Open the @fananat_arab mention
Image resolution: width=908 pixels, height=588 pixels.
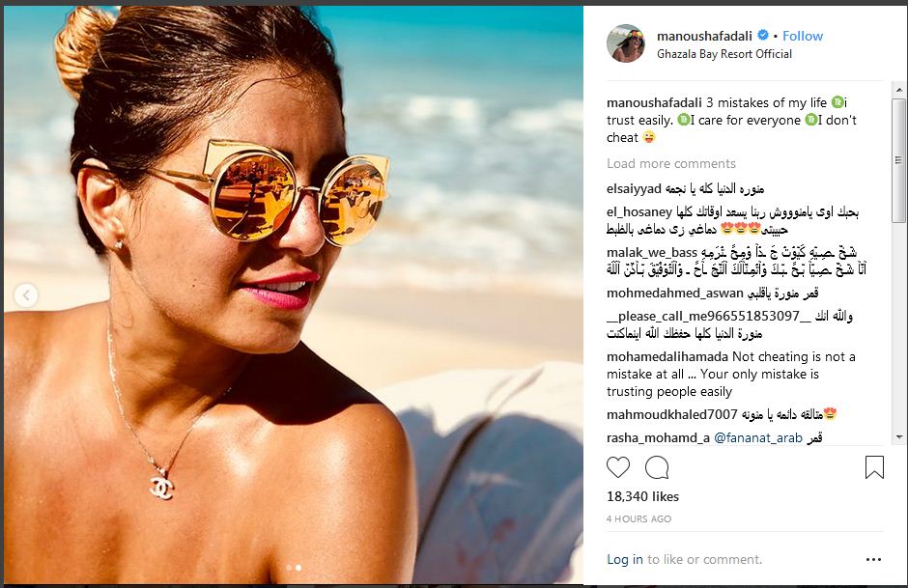pos(758,437)
